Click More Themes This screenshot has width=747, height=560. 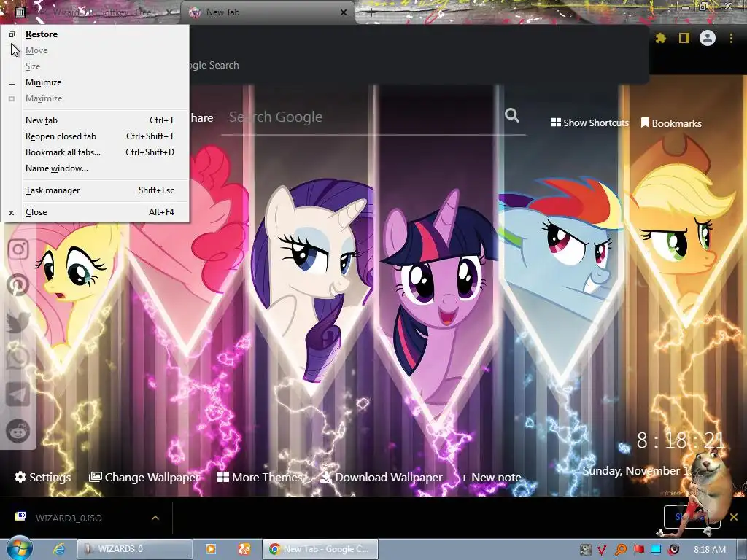coord(260,477)
